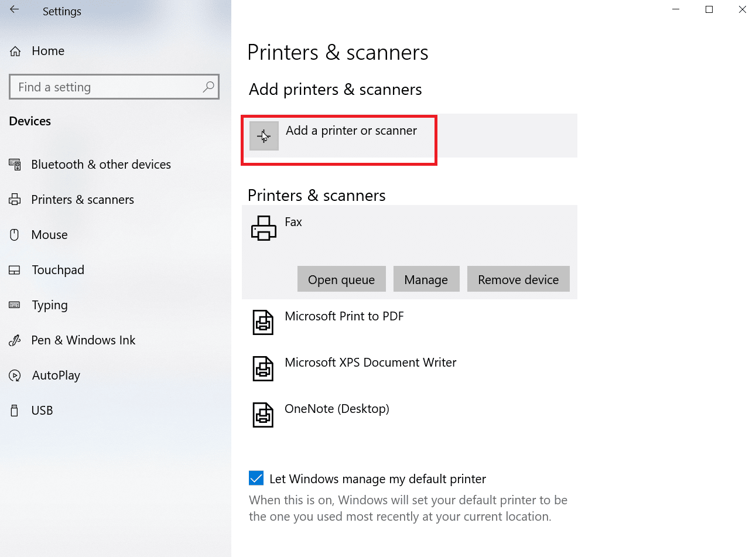Select Microsoft XPS Document Writer
The image size is (756, 557).
tap(371, 363)
